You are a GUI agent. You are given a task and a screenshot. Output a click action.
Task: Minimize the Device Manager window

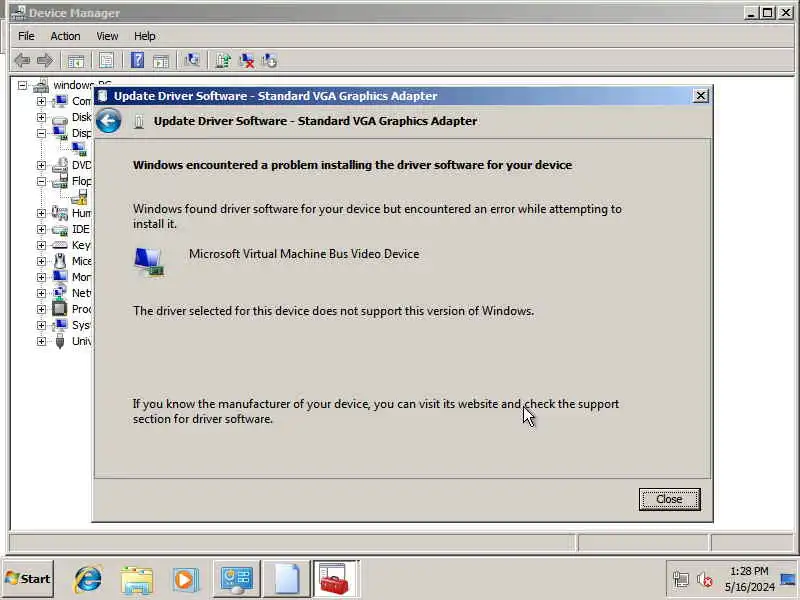click(x=751, y=13)
